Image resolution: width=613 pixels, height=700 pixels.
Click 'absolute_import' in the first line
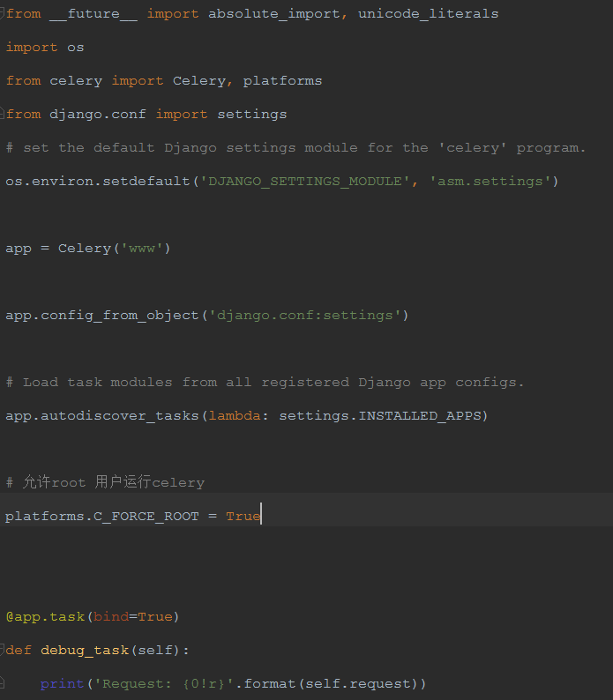[x=274, y=14]
